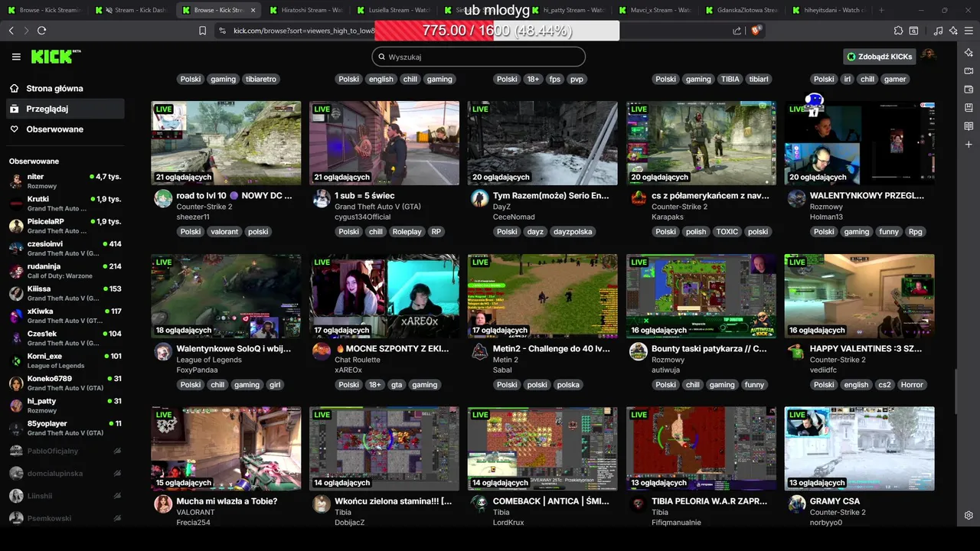Switch to the Mavci_x Stream tab
Image resolution: width=980 pixels, height=551 pixels.
click(655, 10)
